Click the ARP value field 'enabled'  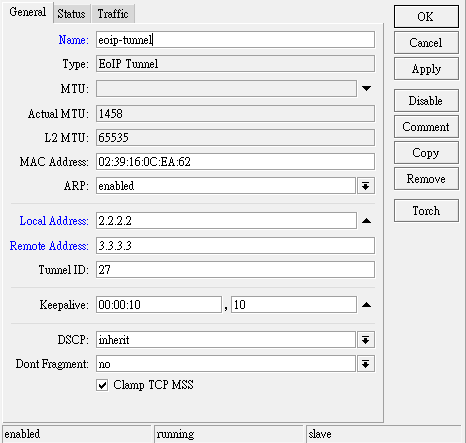coord(226,186)
